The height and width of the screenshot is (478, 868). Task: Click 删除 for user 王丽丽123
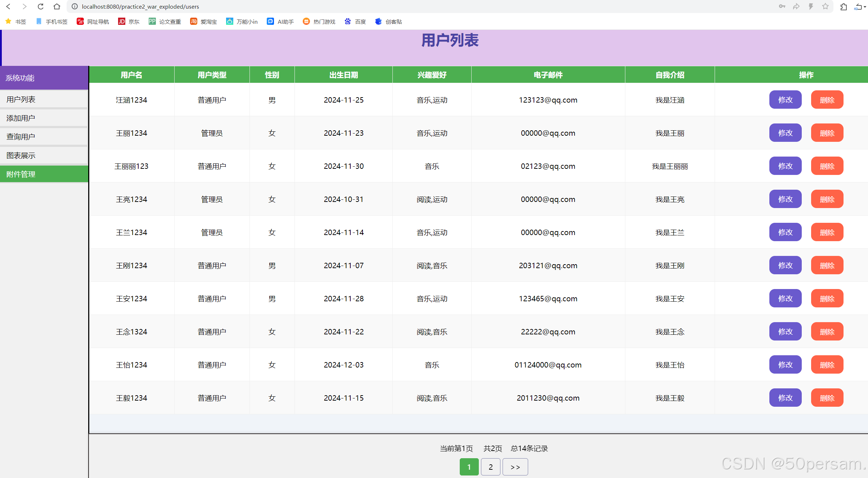[827, 166]
